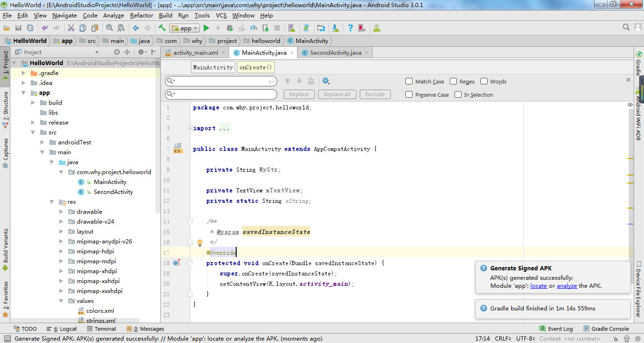Click the Scroll from Source target icon
The width and height of the screenshot is (644, 343).
pyautogui.click(x=117, y=52)
